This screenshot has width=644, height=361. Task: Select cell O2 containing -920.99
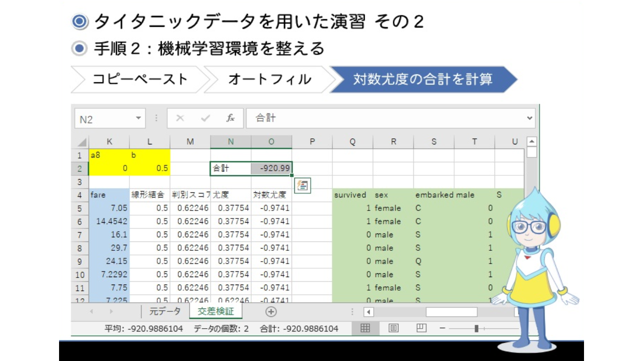click(270, 168)
